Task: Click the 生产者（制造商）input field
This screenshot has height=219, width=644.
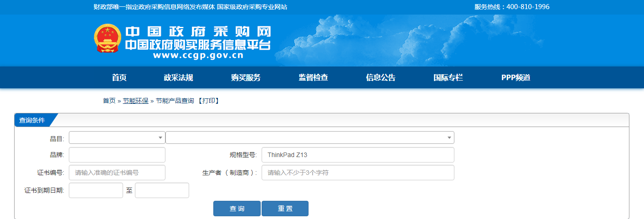Action: (x=357, y=173)
